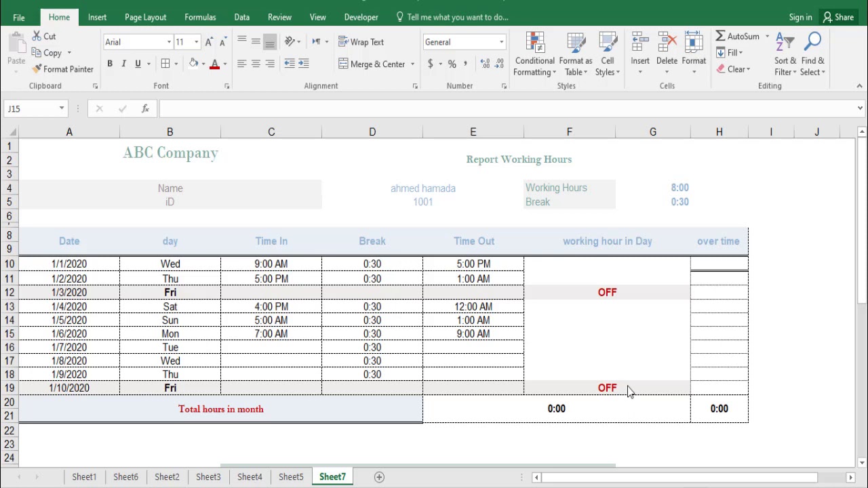Screen dimensions: 868x488
Task: Click the Insert cells icon
Action: 640,43
